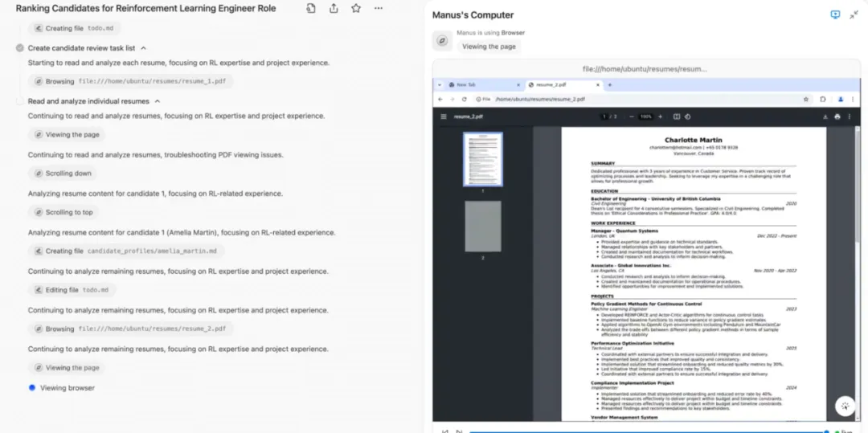Click the completed check mark of Create candidate review
This screenshot has height=433, width=868.
(x=20, y=48)
